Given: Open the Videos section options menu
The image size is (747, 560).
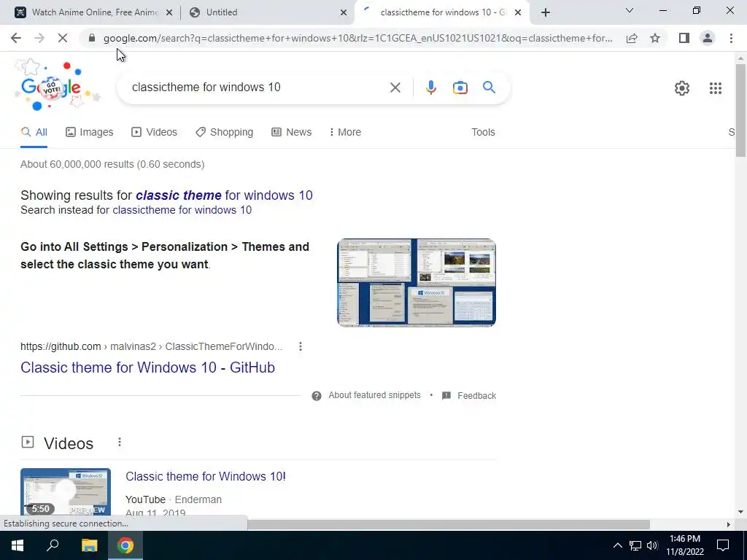Looking at the screenshot, I should point(120,443).
